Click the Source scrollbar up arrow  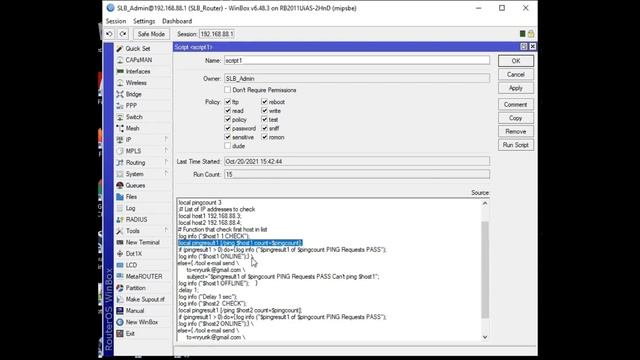pyautogui.click(x=485, y=203)
